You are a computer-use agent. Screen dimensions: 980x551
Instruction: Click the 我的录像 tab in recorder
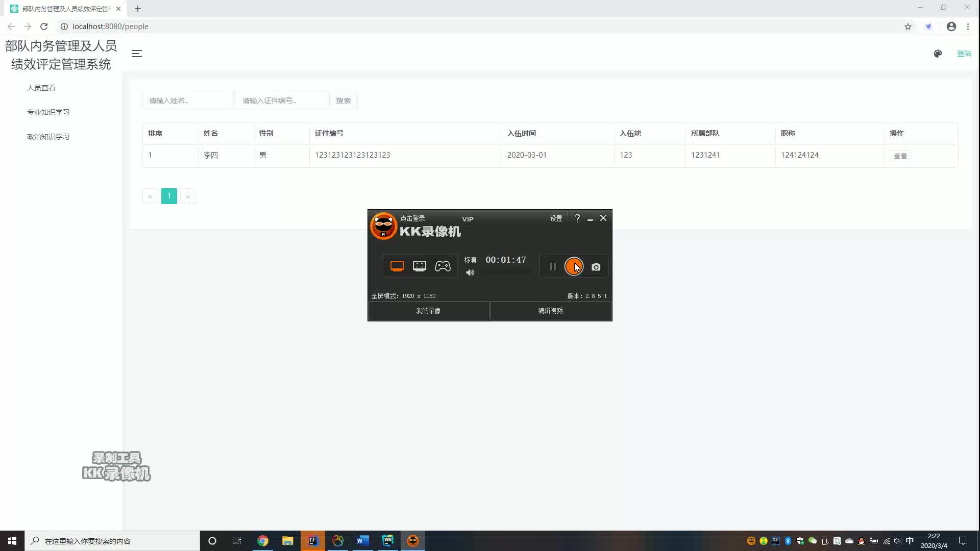point(429,310)
